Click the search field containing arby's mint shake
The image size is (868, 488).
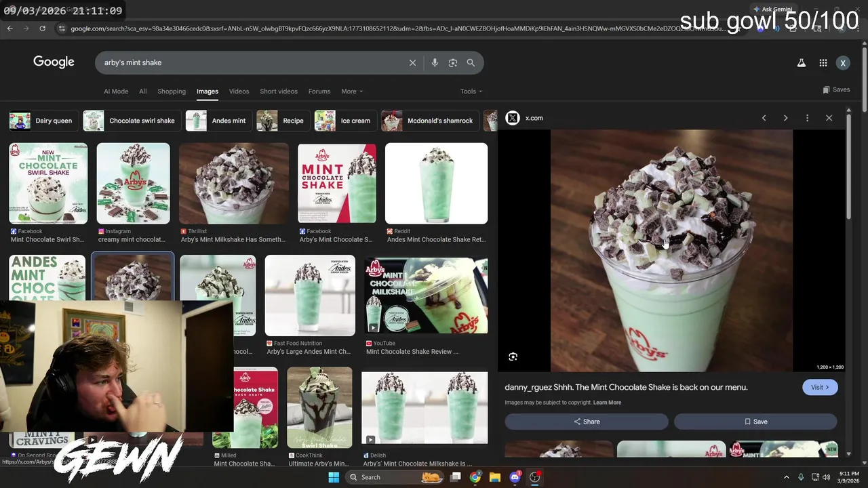(x=251, y=62)
